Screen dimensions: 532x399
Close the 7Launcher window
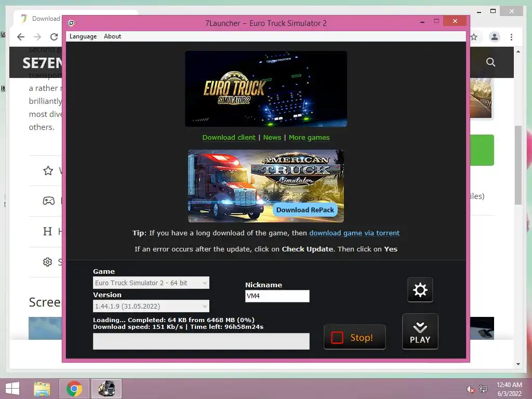455,21
